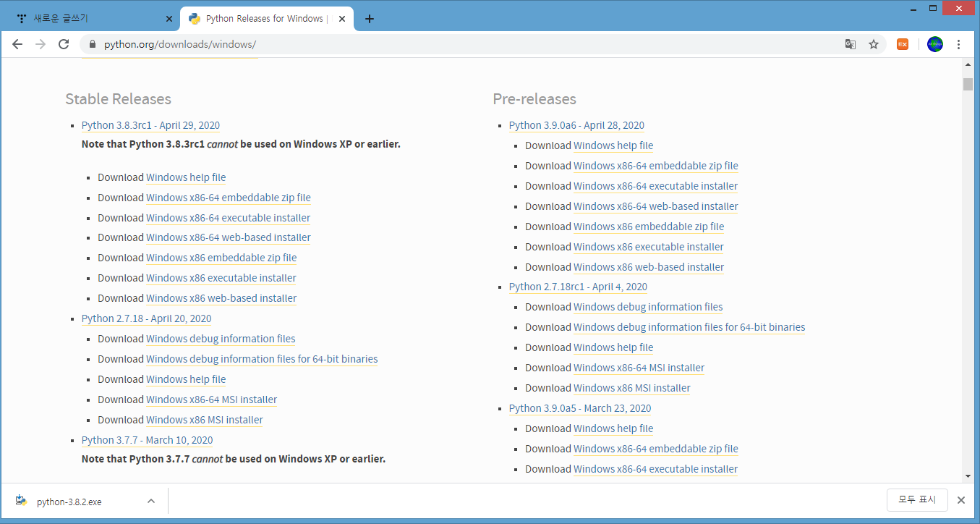The width and height of the screenshot is (980, 524).
Task: Select the Stable Releases heading text
Action: click(119, 99)
